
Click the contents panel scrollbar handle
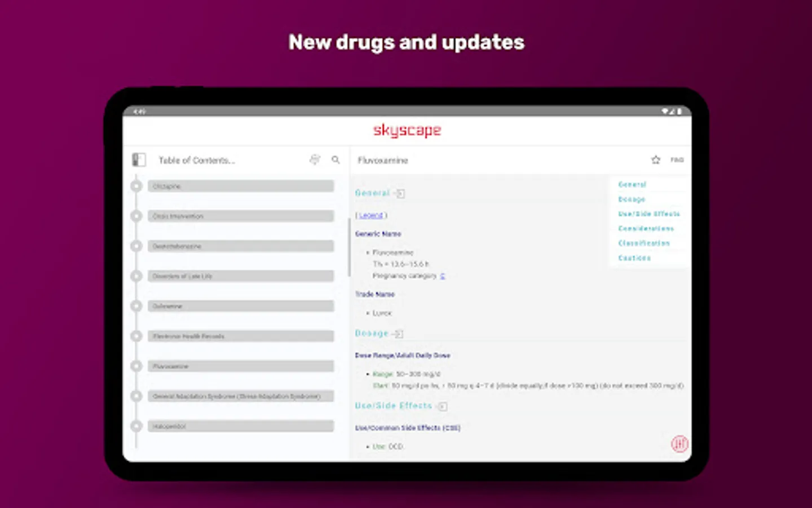click(x=349, y=247)
